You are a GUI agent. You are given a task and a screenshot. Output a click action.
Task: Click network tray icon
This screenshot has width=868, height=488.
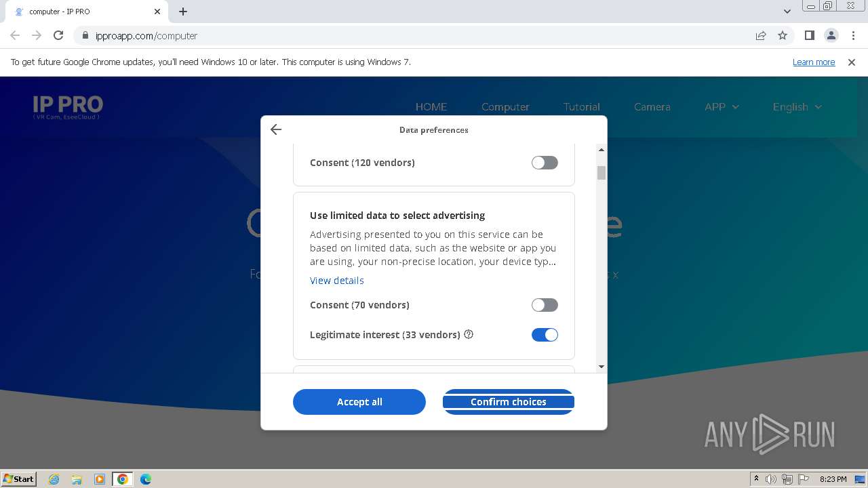coord(787,479)
